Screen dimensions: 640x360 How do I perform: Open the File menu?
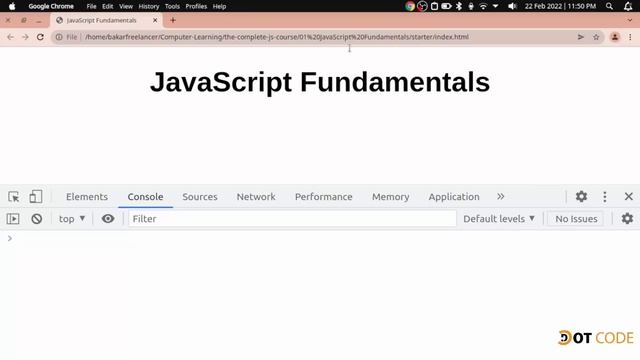(91, 6)
